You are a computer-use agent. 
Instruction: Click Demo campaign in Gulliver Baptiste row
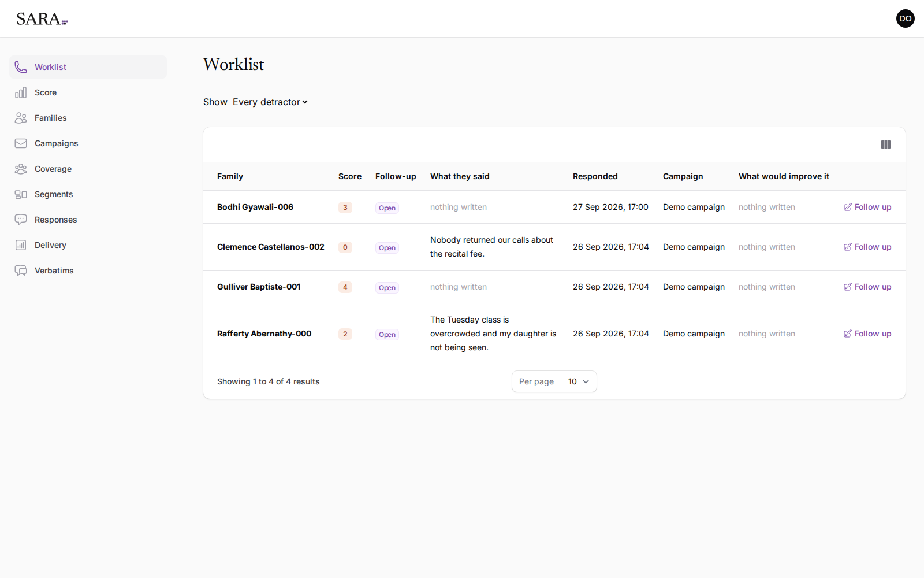[x=694, y=287]
